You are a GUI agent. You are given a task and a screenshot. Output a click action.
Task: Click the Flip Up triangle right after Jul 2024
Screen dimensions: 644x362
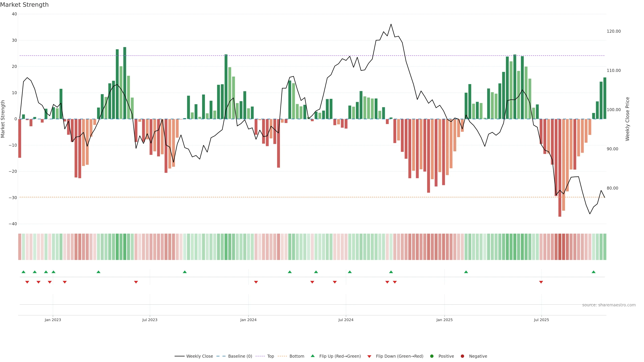[x=350, y=272]
